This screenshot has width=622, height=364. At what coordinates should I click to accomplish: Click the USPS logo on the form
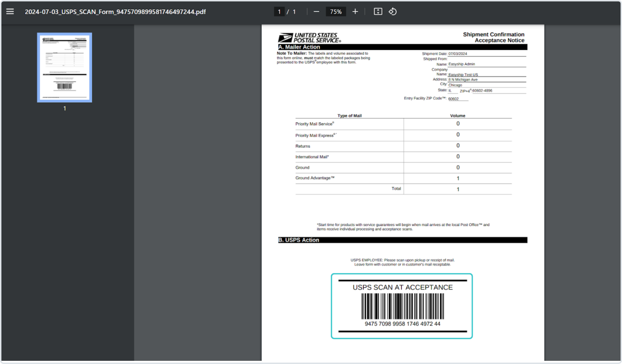[310, 38]
